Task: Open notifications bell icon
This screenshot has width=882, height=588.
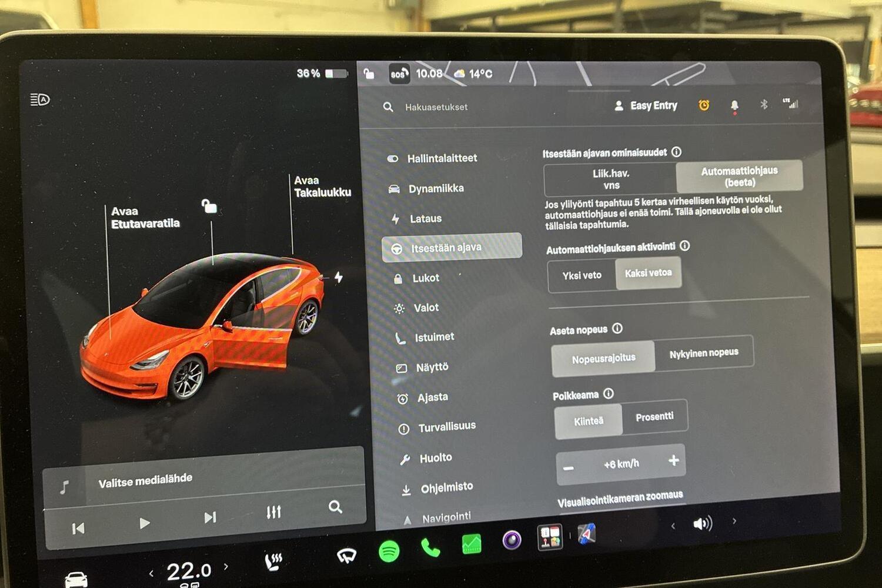Action: click(734, 105)
